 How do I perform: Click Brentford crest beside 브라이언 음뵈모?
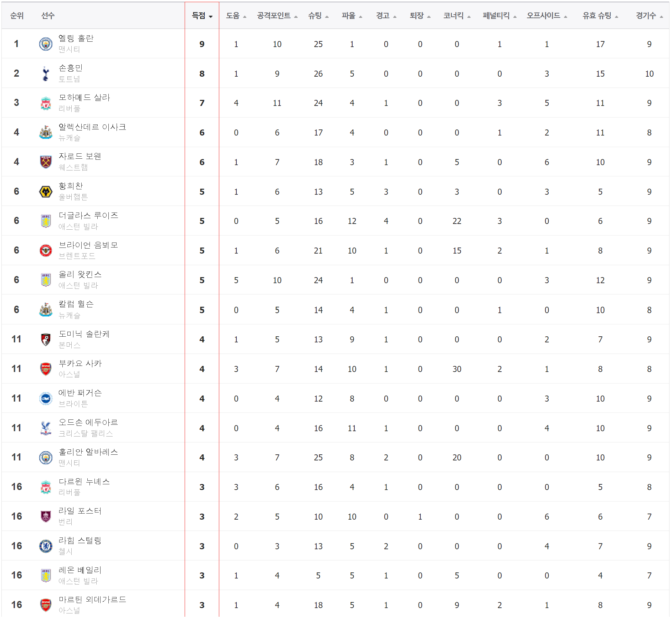(x=46, y=250)
